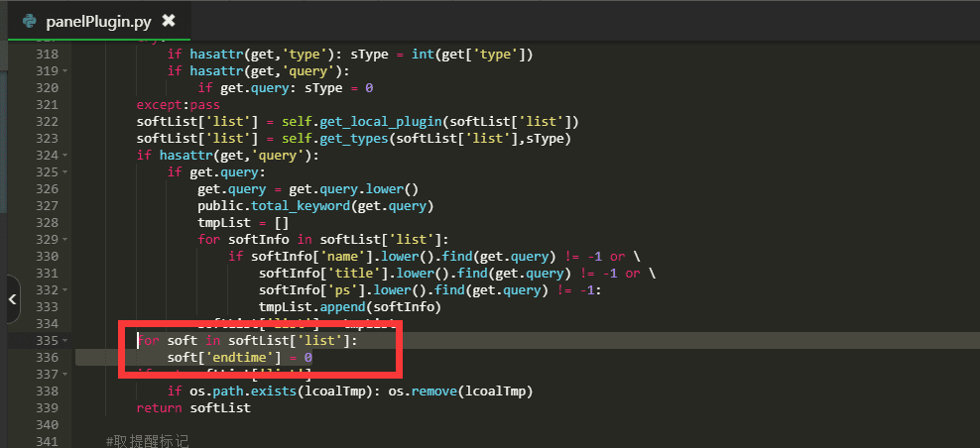Click the Python file icon in tab
Image resolution: width=980 pixels, height=448 pixels.
(29, 21)
